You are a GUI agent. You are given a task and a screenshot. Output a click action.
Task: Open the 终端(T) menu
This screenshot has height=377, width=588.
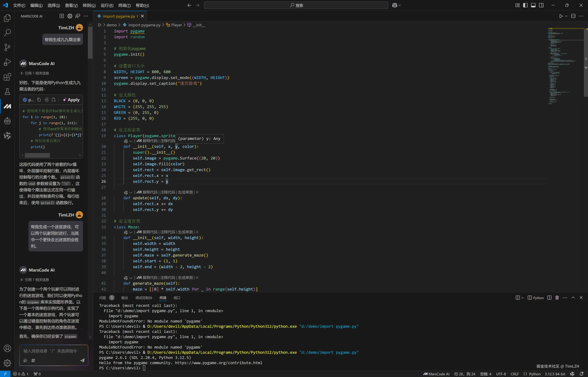click(124, 5)
